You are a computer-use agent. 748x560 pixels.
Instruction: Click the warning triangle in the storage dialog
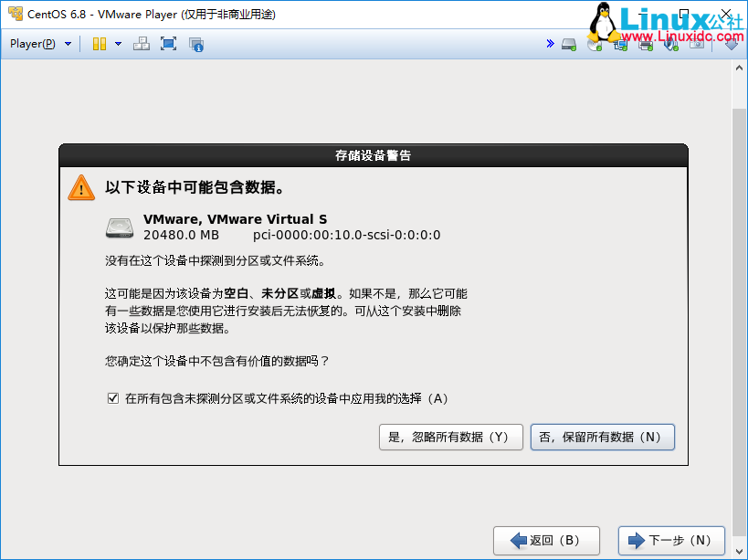[x=80, y=189]
